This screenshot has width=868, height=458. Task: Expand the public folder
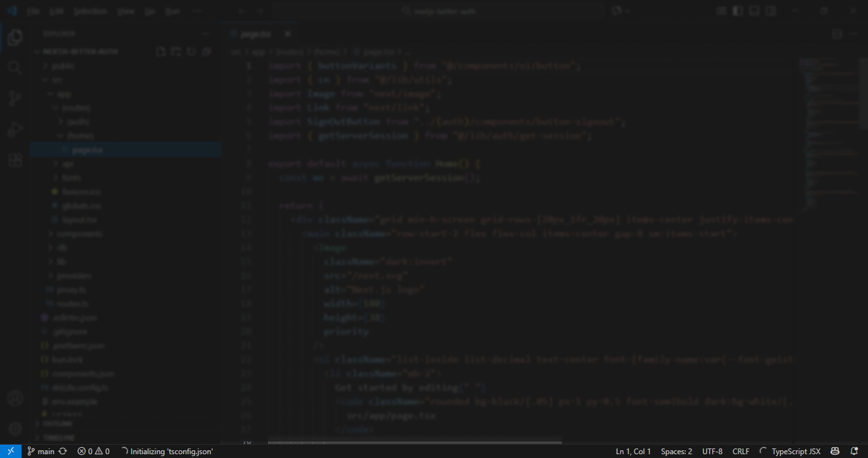tap(62, 66)
